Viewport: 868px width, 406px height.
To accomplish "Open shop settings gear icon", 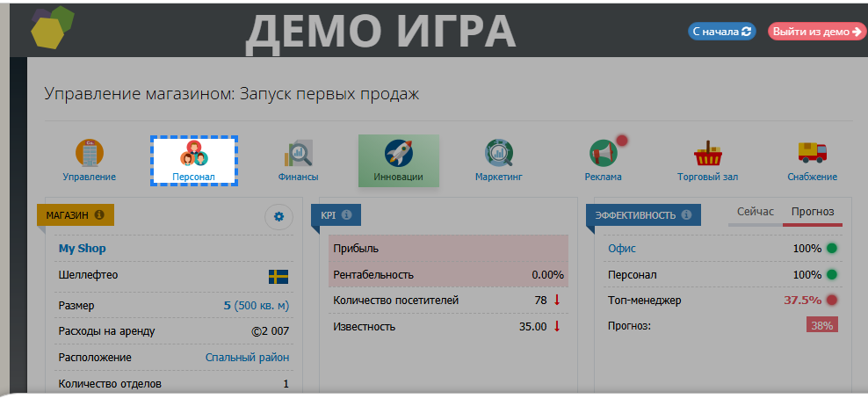I will point(279,216).
